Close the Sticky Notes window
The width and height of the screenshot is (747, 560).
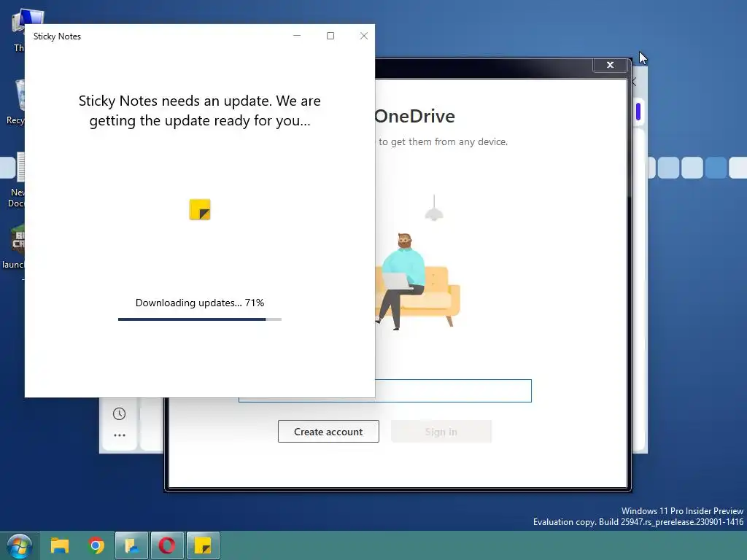point(364,36)
